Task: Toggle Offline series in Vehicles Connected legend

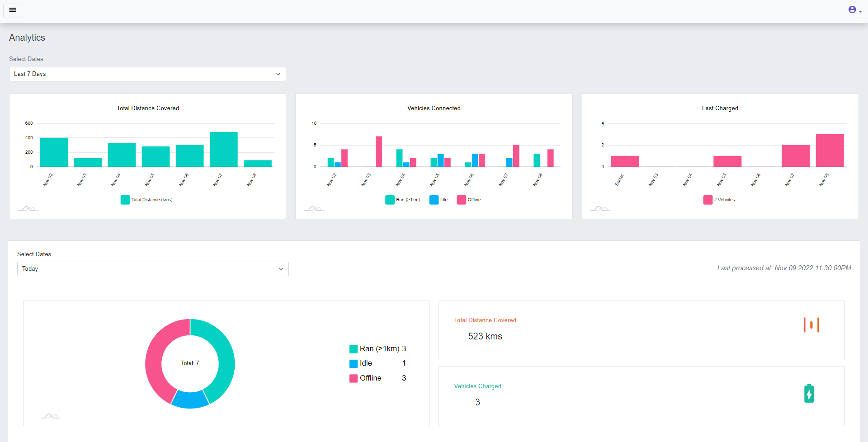Action: [x=469, y=200]
